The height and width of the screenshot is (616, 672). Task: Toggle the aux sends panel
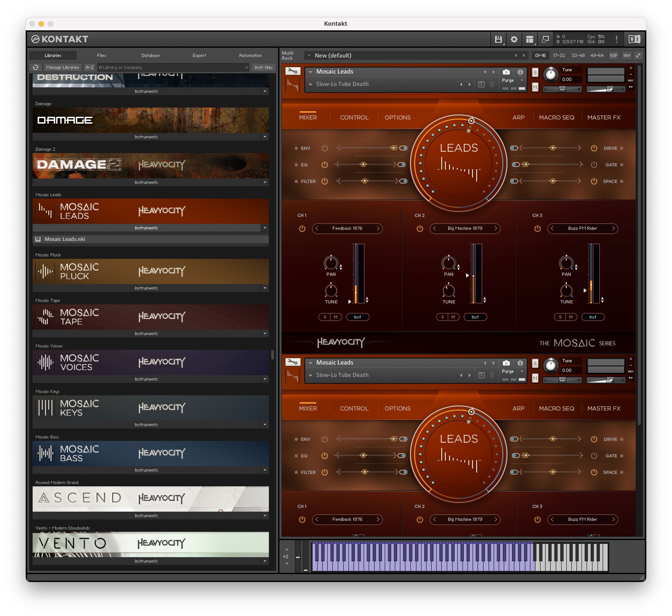click(627, 55)
